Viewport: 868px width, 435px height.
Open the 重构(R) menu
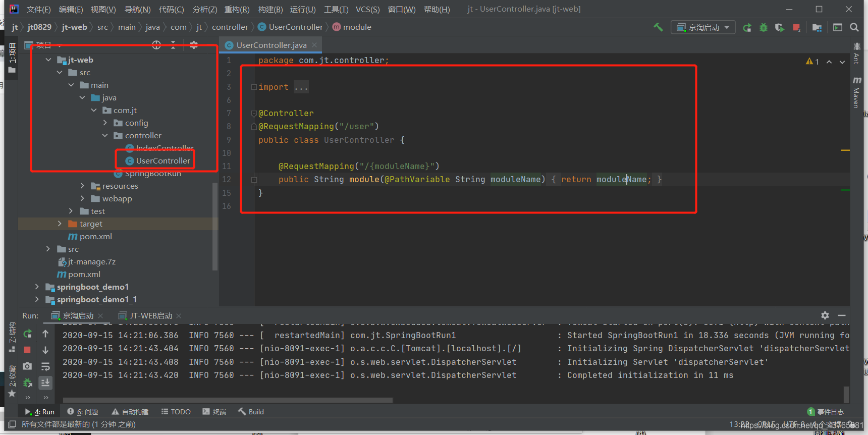(237, 9)
